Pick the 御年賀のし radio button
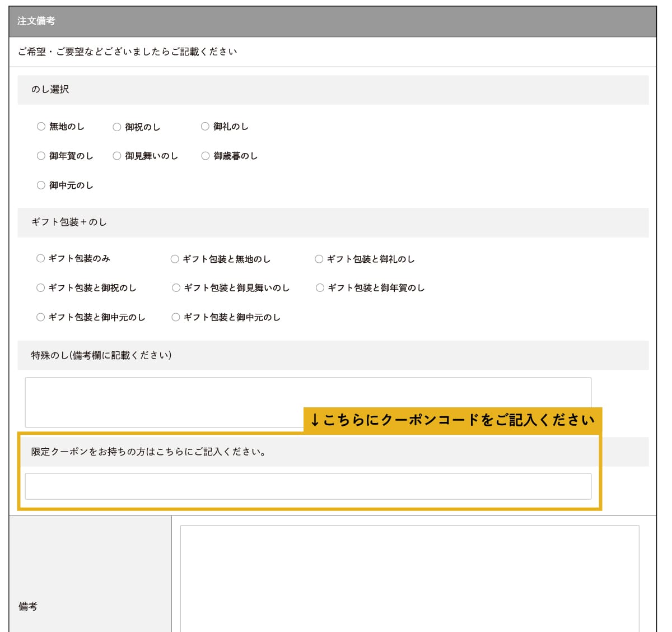The image size is (672, 632). click(41, 156)
